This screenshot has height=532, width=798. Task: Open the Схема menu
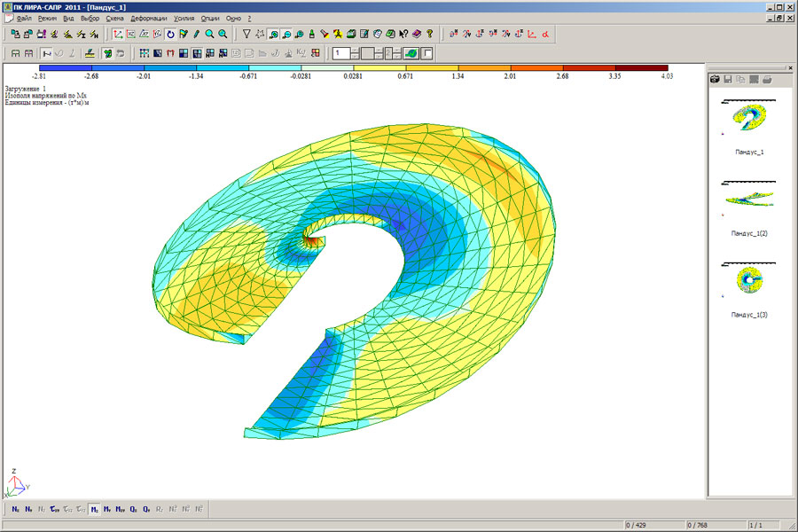114,18
